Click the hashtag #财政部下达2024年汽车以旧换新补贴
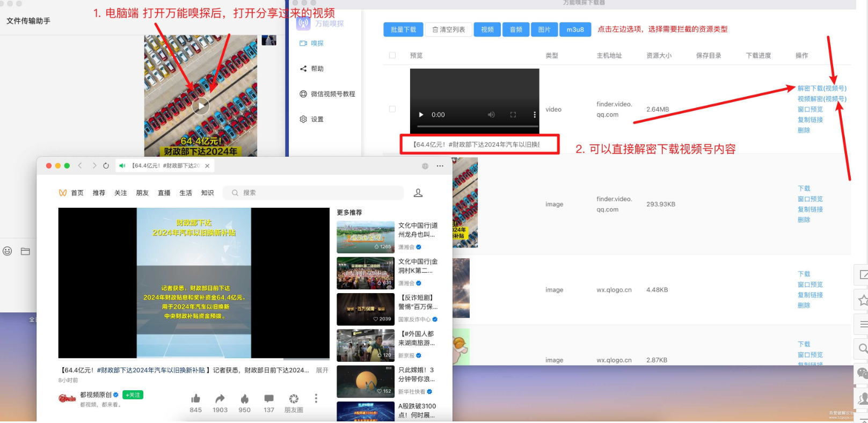This screenshot has height=423, width=868. click(151, 370)
